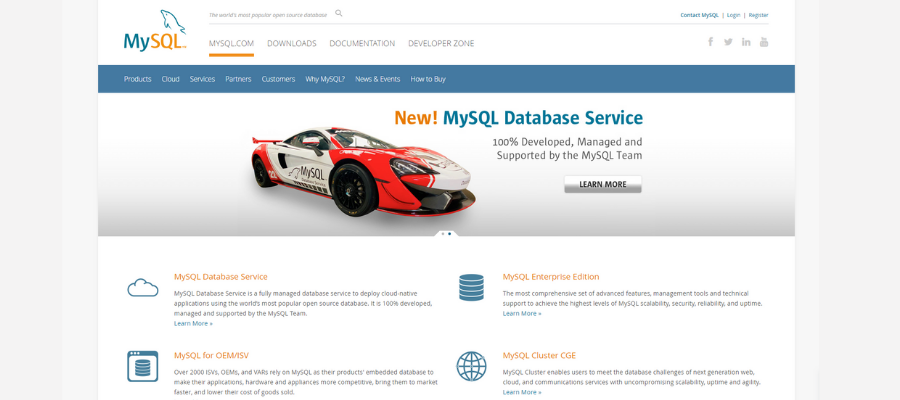The width and height of the screenshot is (900, 400).
Task: Open the How to Buy menu
Action: pos(428,79)
